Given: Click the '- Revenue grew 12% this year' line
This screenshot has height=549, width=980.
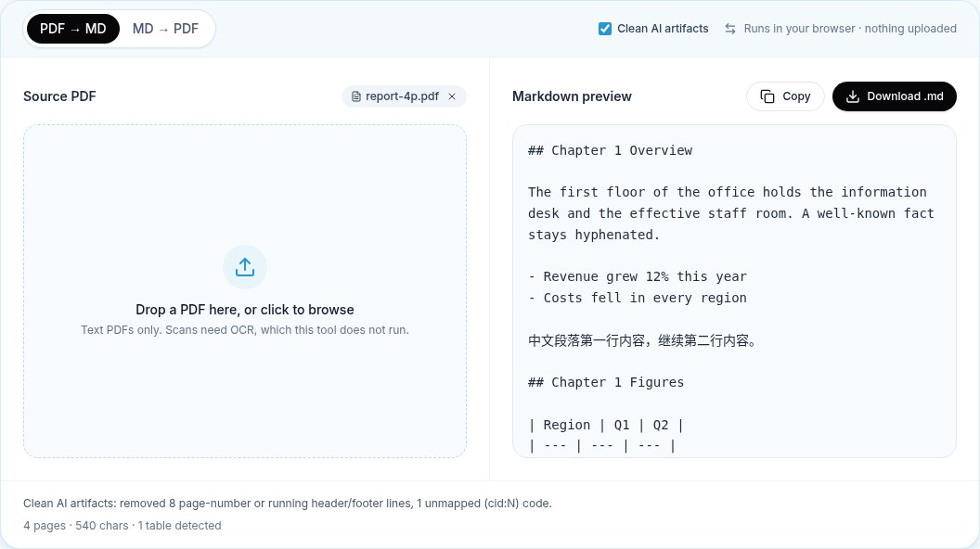Looking at the screenshot, I should click(x=638, y=276).
